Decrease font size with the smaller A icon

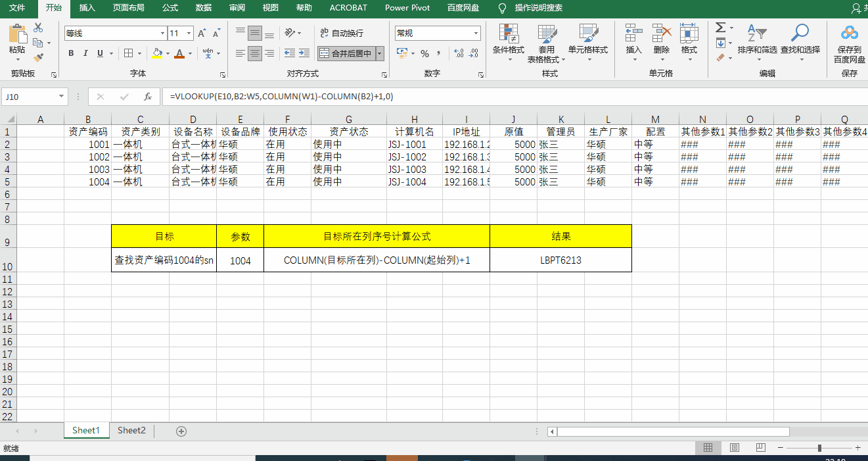coord(216,33)
